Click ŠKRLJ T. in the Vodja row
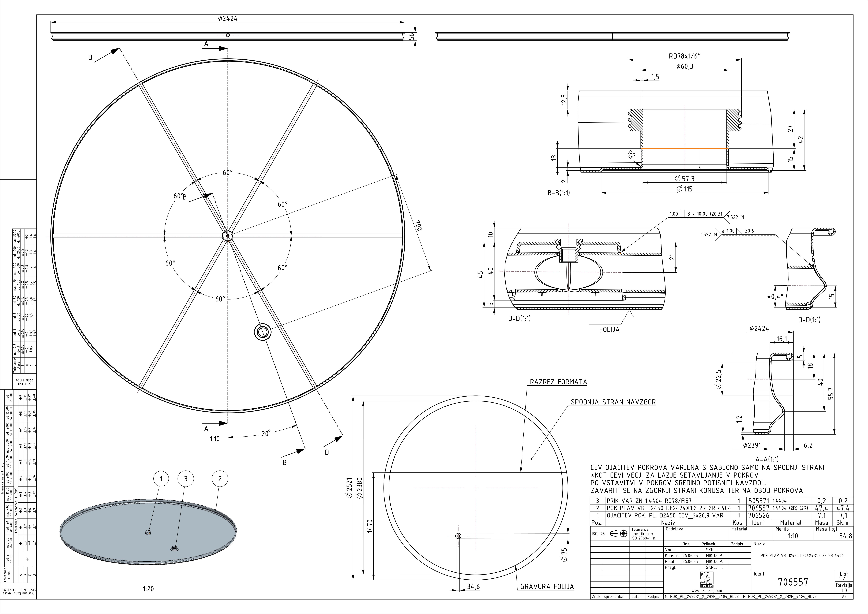The height and width of the screenshot is (614, 868). [x=714, y=550]
